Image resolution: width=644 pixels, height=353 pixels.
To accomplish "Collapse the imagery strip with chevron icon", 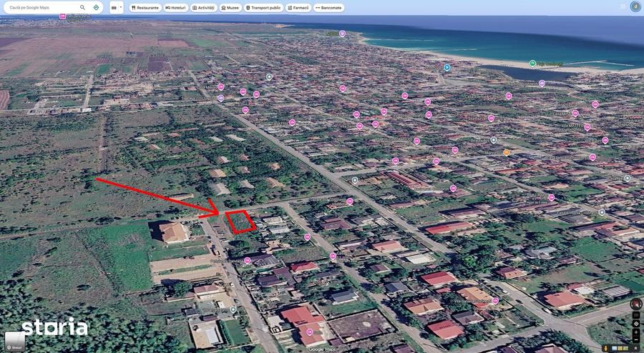I will [636, 348].
